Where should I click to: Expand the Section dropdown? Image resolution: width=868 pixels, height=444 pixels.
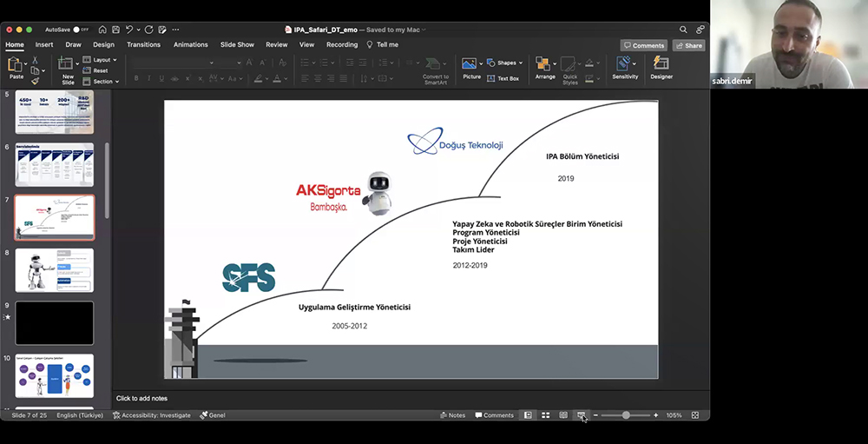pos(101,82)
